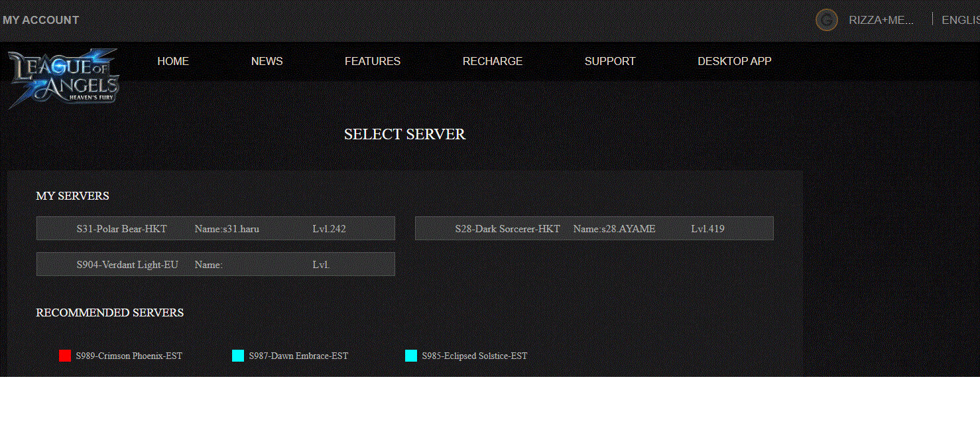Click the MY ACCOUNT link
Viewport: 980px width, 430px height.
click(40, 20)
